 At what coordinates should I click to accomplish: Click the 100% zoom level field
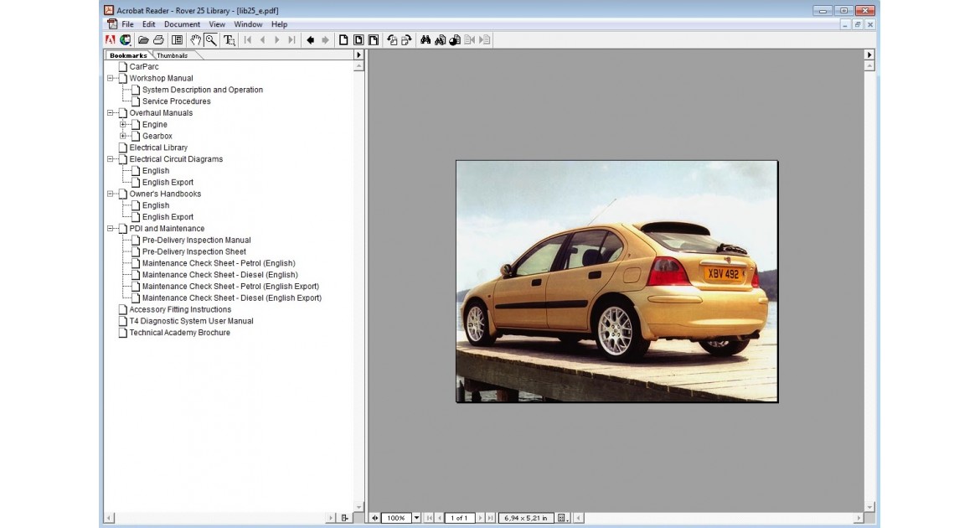tap(395, 518)
